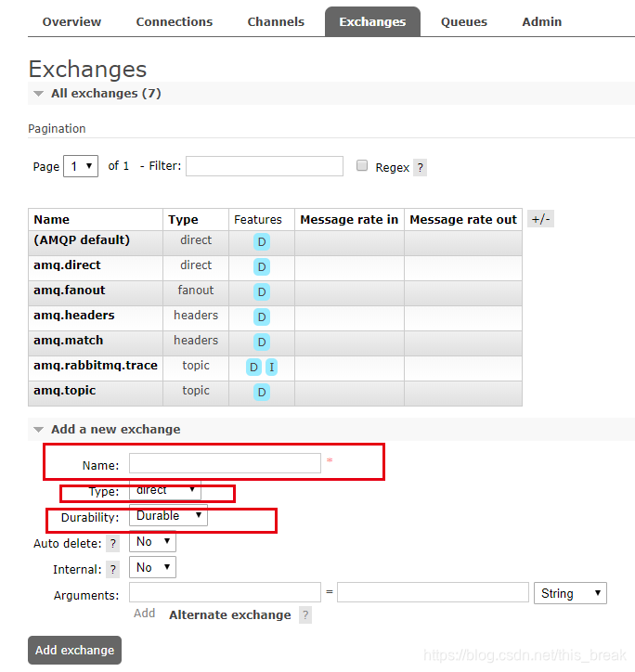Open the Page number dropdown
Viewport: 635px width, 672px height.
coord(81,166)
